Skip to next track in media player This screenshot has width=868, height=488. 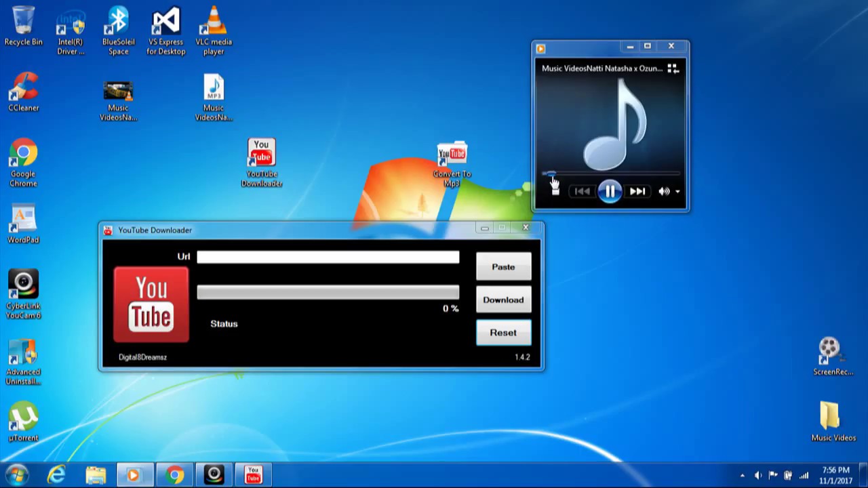[637, 192]
